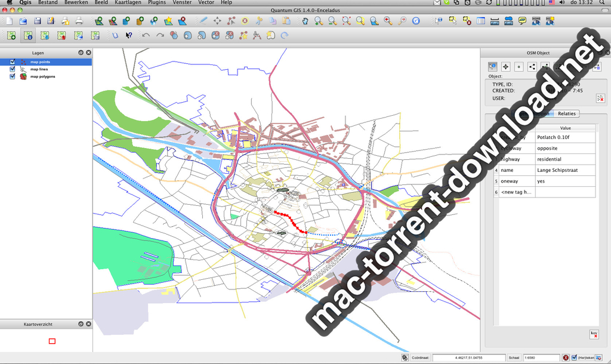Click the Schaal scale input field
The height and width of the screenshot is (364, 611).
click(541, 357)
